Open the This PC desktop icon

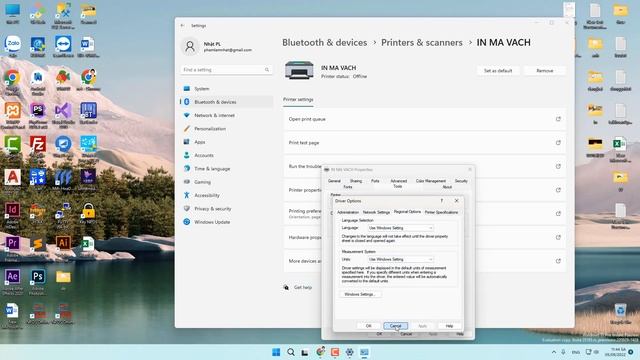[x=13, y=13]
